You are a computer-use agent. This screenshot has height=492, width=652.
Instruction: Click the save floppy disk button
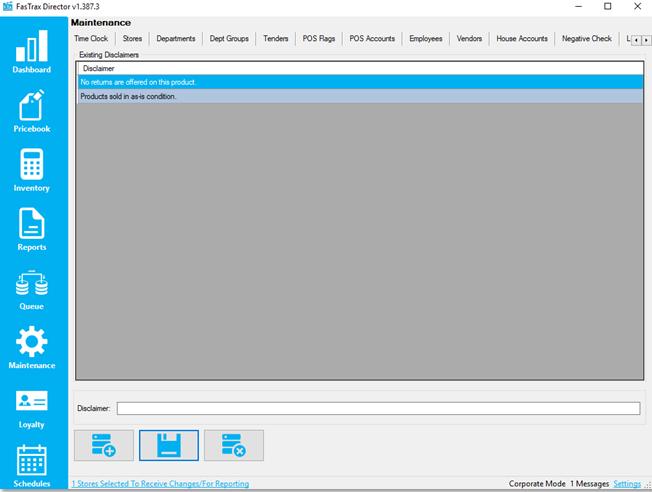169,445
